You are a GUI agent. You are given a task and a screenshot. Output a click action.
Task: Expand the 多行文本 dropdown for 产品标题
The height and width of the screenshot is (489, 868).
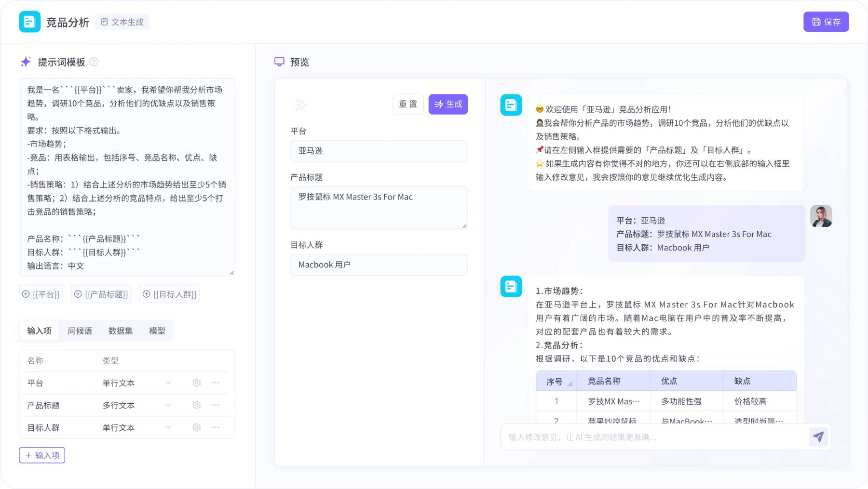click(x=167, y=405)
